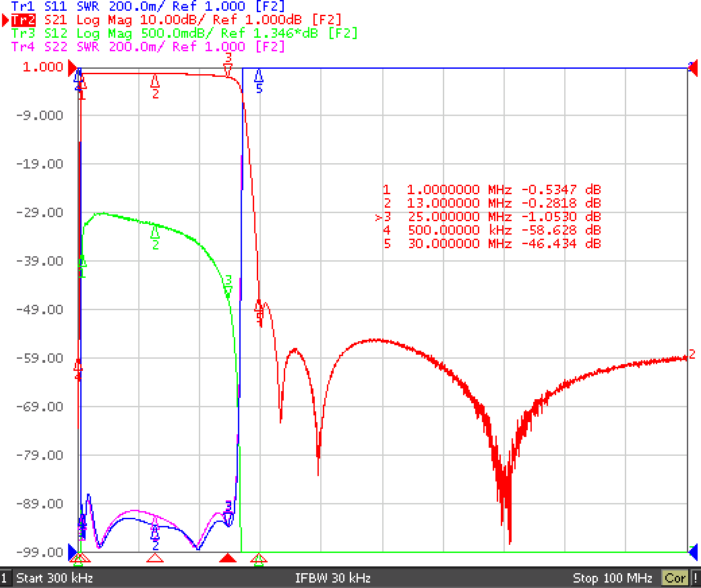Click the IFBW 30 kHz field

pyautogui.click(x=332, y=578)
